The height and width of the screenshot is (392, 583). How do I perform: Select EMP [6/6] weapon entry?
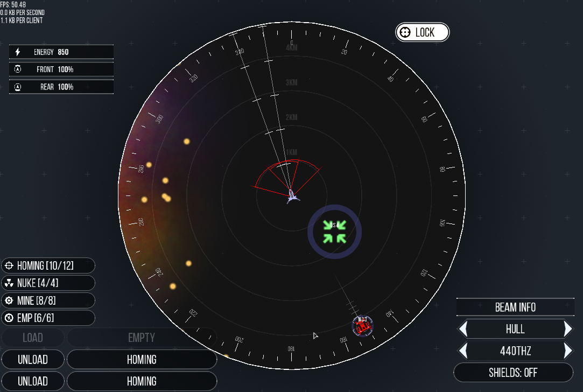[x=48, y=318]
